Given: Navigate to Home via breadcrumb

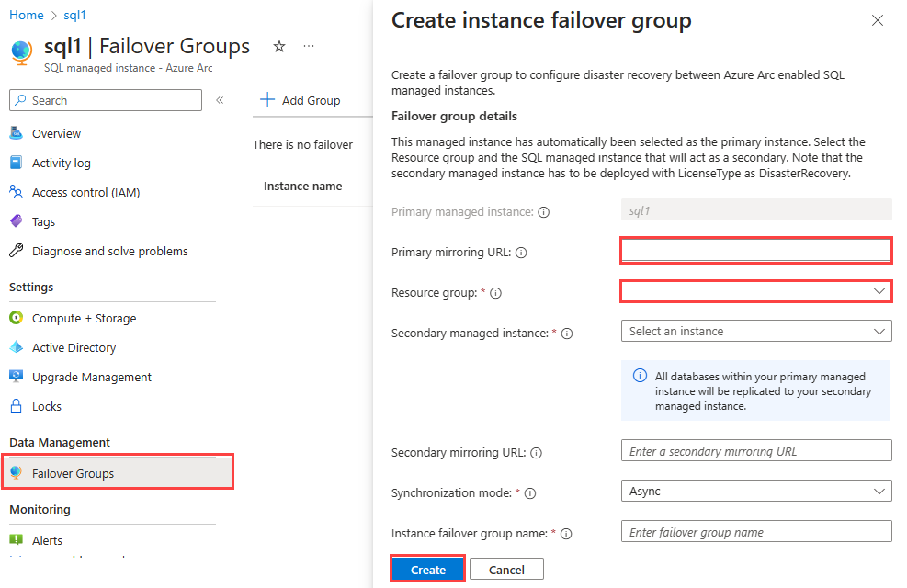Looking at the screenshot, I should tap(26, 15).
